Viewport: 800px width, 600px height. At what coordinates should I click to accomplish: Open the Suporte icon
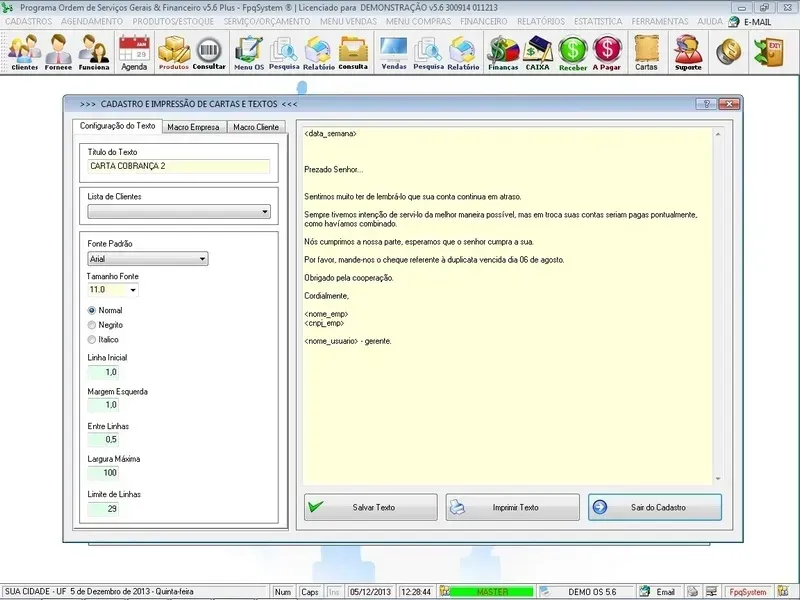pyautogui.click(x=687, y=52)
